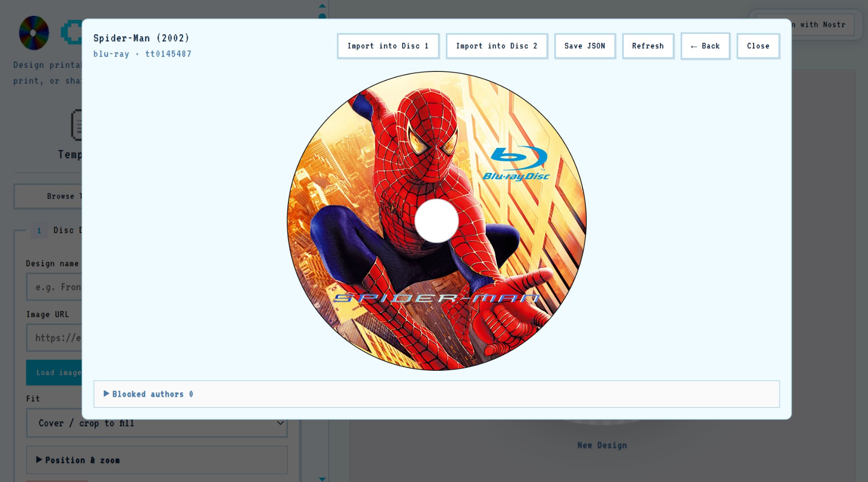
Task: Click the Design name input field
Action: pyautogui.click(x=54, y=287)
